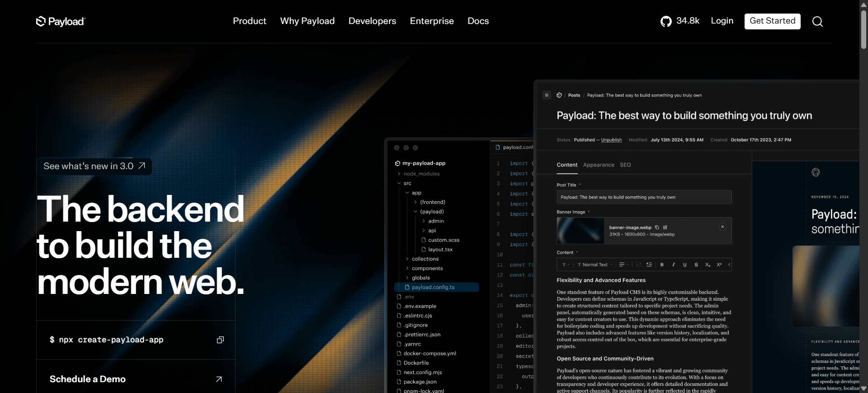Screen dimensions: 868x393
Task: Collapse the app folder
Action: tap(407, 193)
